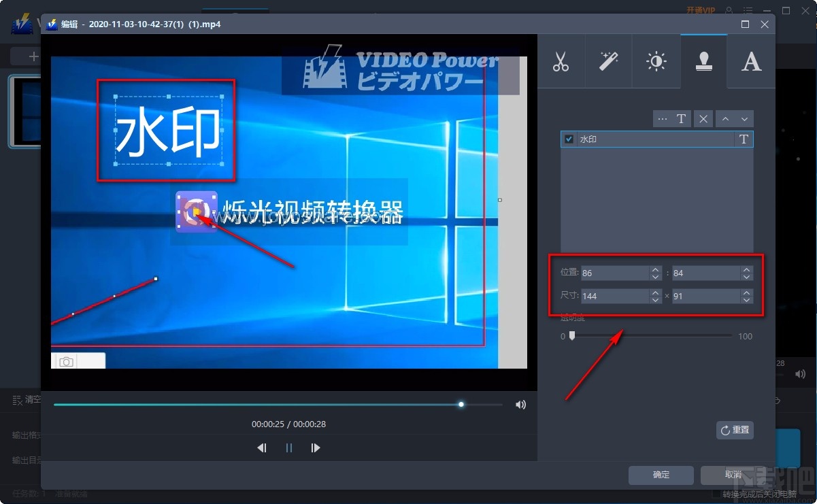Open the Effects magic wand panel
This screenshot has height=504, width=817.
click(608, 61)
